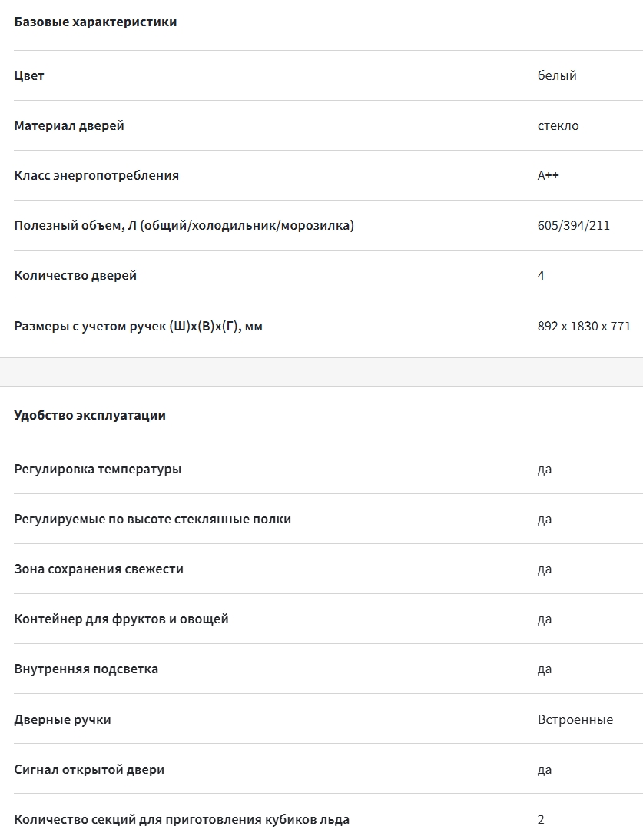
Task: Click the Базовые характеристики section heading
Action: click(x=95, y=22)
